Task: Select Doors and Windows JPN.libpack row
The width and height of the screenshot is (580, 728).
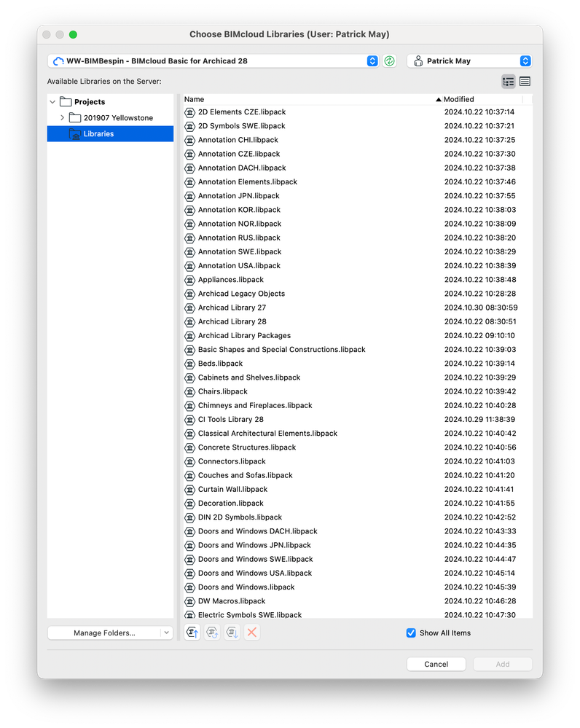Action: point(358,545)
